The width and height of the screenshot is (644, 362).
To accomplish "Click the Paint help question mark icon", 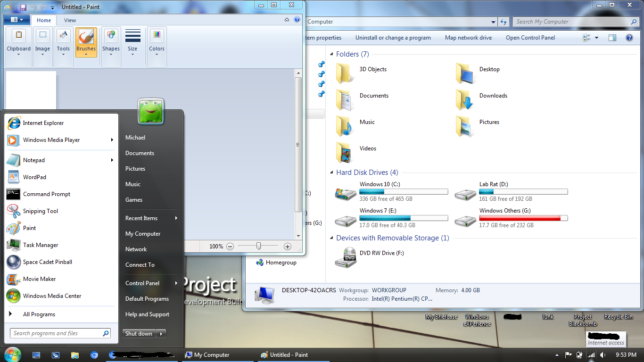I will 297,20.
